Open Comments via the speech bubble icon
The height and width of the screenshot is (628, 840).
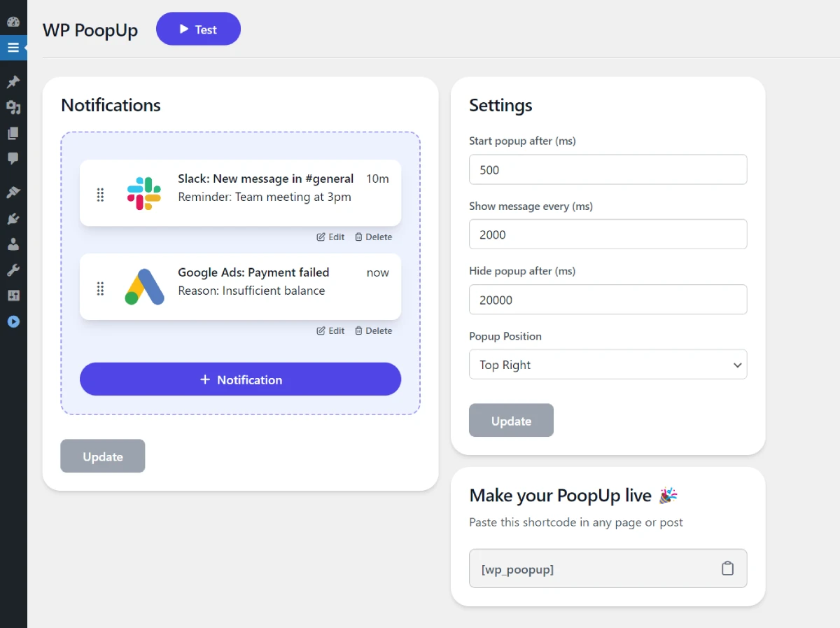[x=13, y=159]
